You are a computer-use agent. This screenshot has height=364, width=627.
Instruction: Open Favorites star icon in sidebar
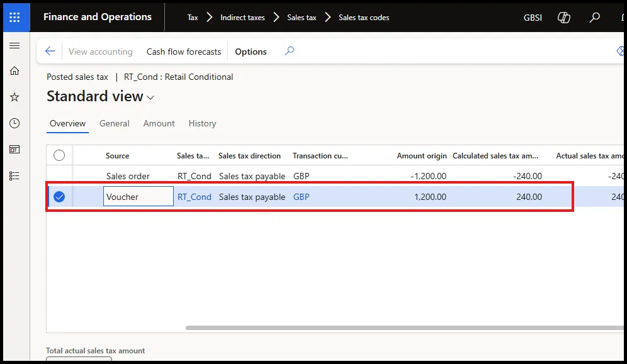coord(14,97)
